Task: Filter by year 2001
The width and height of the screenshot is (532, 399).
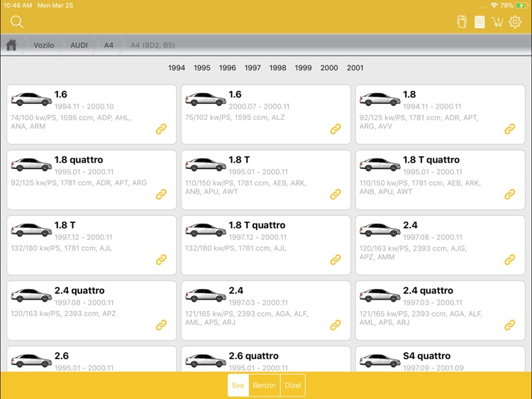Action: [x=355, y=67]
